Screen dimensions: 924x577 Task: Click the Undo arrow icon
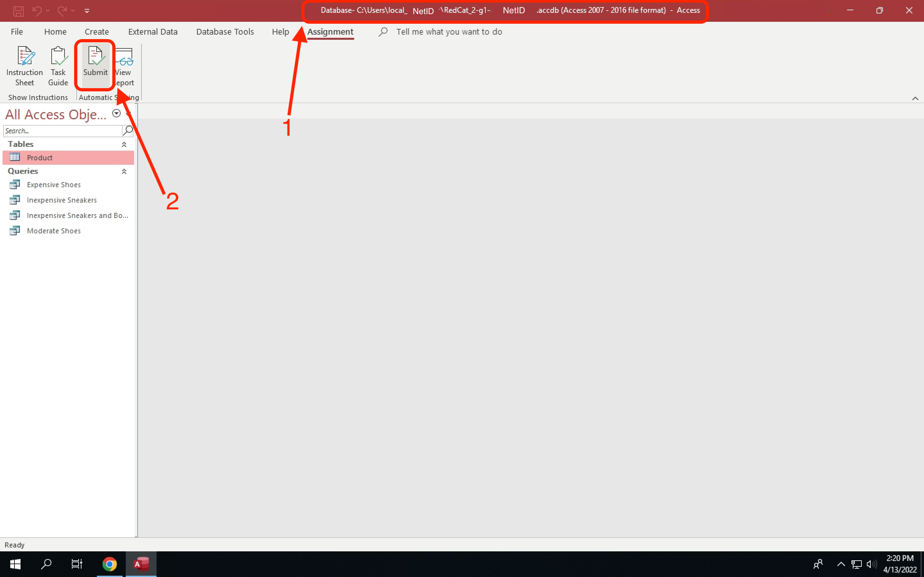37,11
